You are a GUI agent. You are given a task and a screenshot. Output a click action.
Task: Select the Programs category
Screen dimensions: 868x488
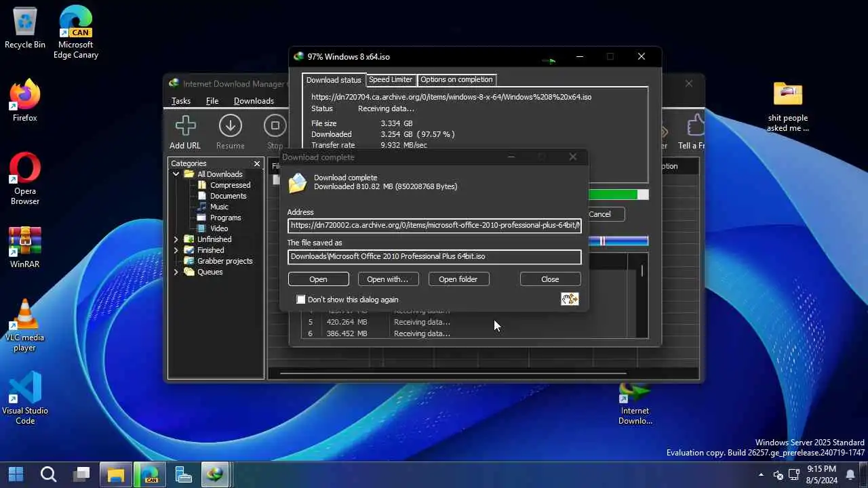click(x=225, y=218)
